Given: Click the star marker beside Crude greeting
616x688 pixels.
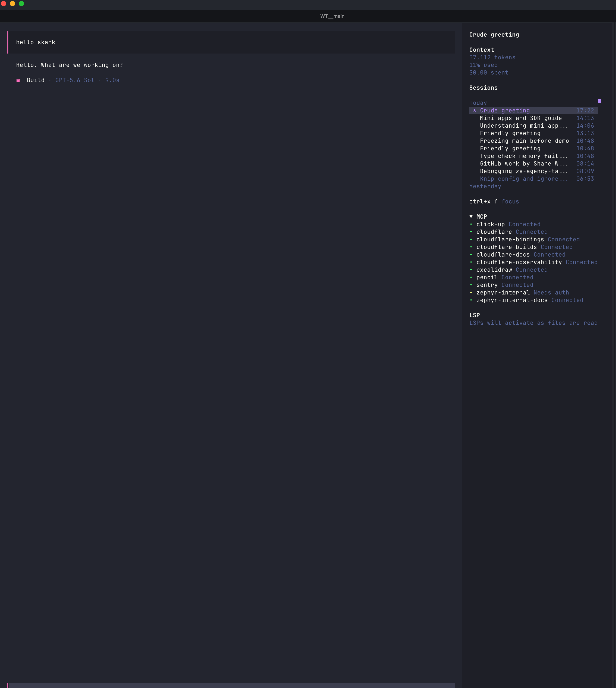Looking at the screenshot, I should (x=475, y=110).
